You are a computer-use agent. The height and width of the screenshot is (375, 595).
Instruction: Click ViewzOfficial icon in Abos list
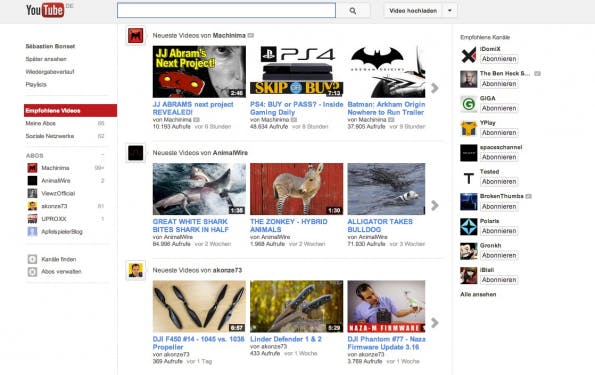pyautogui.click(x=32, y=193)
